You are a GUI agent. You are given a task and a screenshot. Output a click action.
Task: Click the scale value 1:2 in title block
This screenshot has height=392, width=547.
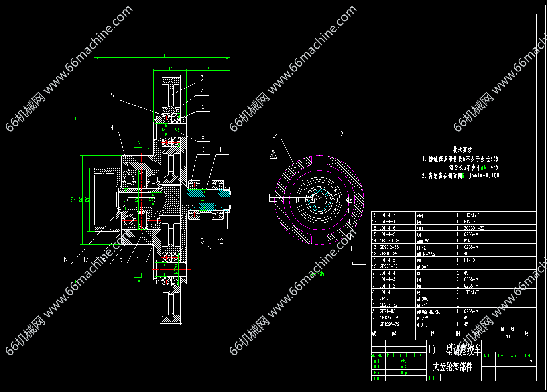pyautogui.click(x=529, y=362)
